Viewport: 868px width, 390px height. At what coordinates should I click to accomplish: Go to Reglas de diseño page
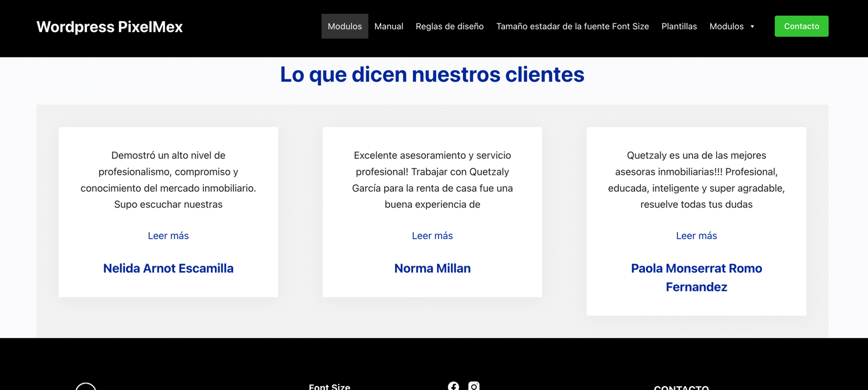click(x=449, y=27)
